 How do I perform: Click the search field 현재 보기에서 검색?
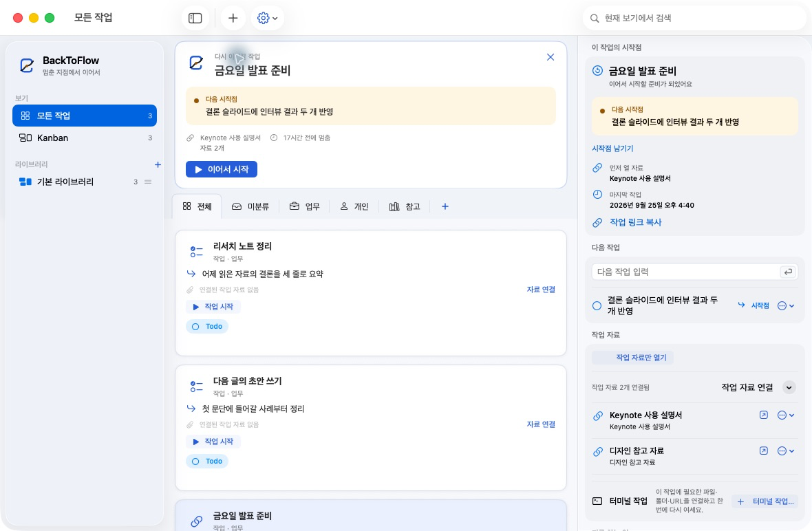pyautogui.click(x=694, y=18)
